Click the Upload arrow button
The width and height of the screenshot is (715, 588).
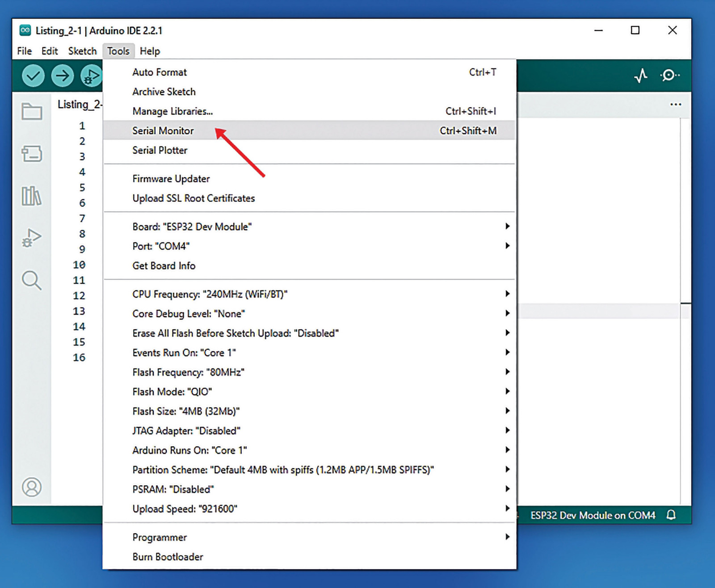click(63, 76)
